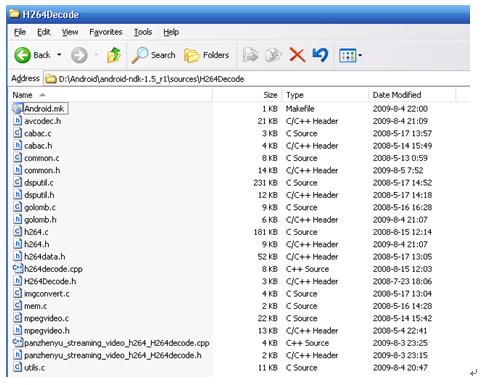This screenshot has width=500, height=385.
Task: Click the "231 KB" size value
Action: click(x=265, y=183)
